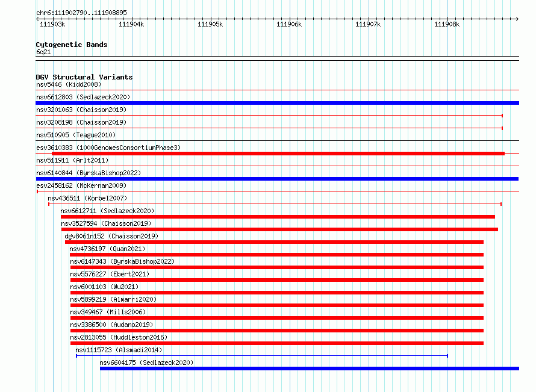Open nsv6001103 (Wu2021) label
Screen dimensions: 536x392
104,287
